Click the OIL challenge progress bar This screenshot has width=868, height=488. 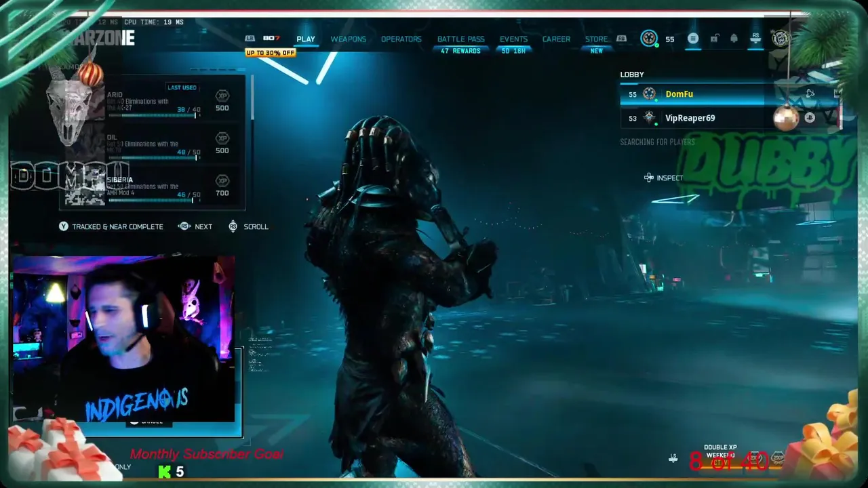pos(154,158)
